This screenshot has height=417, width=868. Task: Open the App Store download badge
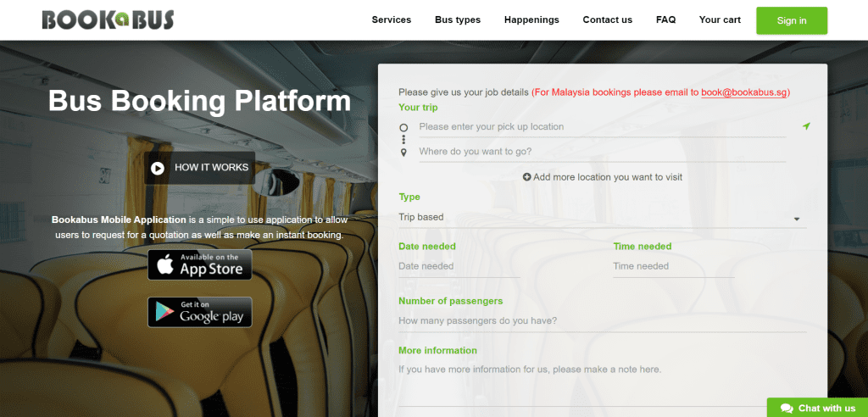pyautogui.click(x=200, y=264)
